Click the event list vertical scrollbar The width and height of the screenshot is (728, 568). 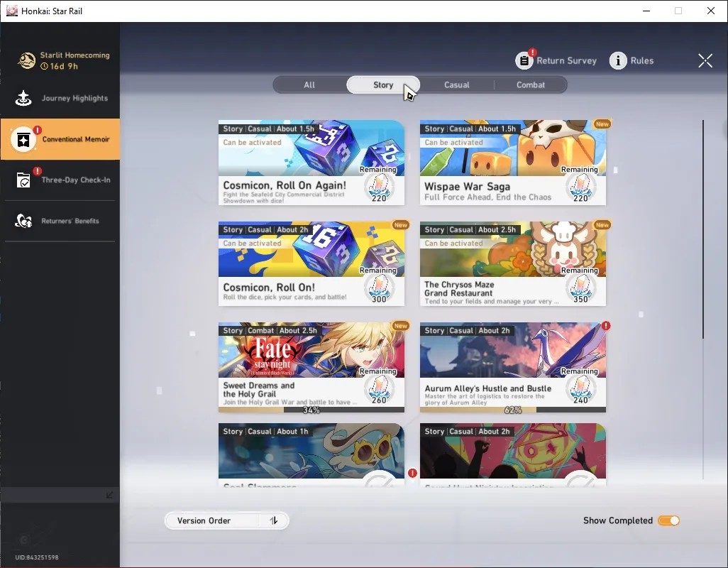[703, 229]
